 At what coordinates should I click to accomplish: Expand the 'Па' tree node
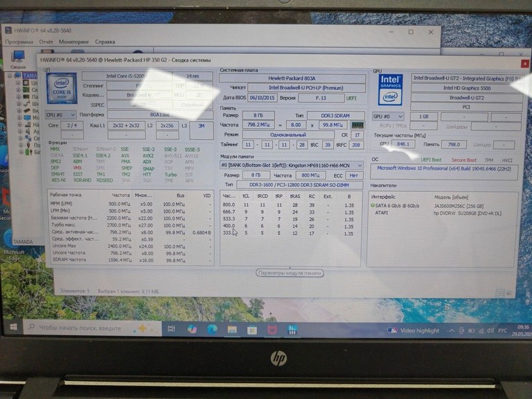[x=18, y=97]
